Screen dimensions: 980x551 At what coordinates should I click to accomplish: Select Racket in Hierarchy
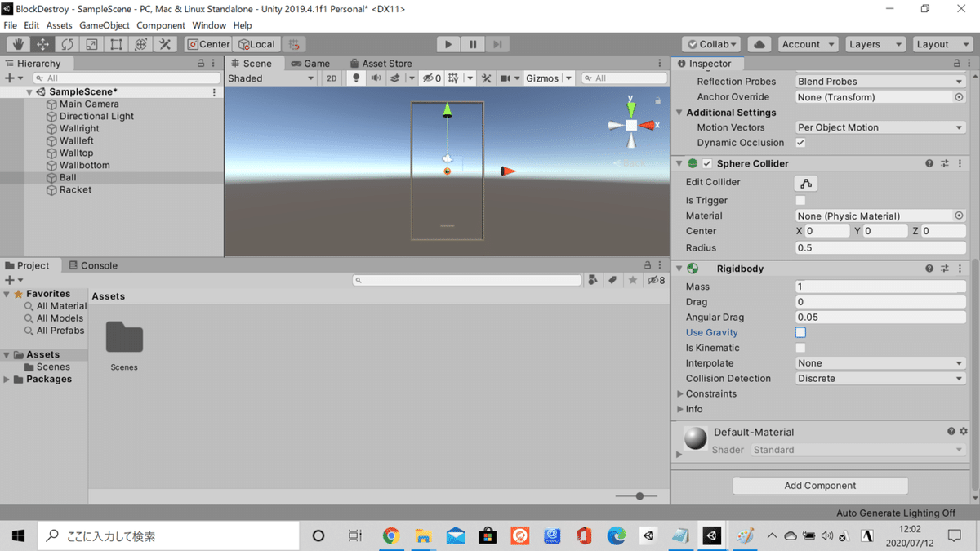(x=75, y=189)
